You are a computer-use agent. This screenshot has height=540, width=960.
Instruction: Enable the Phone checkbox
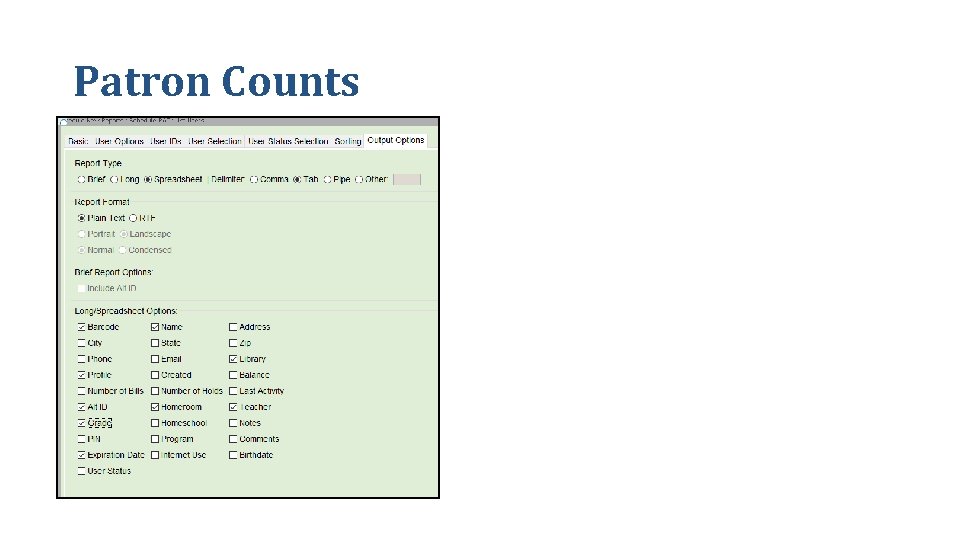coord(81,359)
